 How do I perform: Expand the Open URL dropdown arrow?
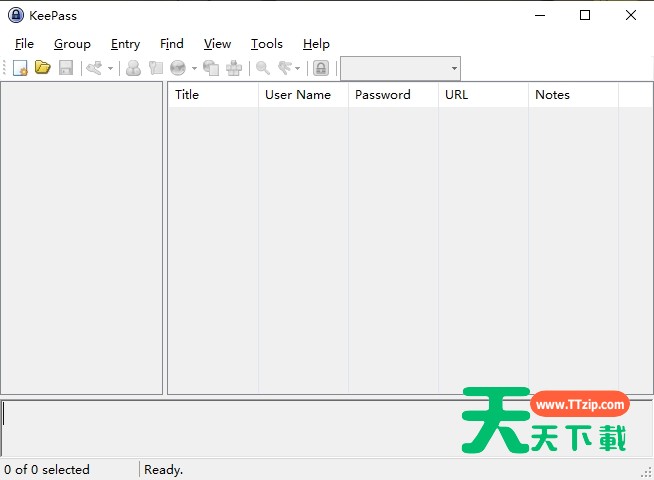(x=194, y=68)
